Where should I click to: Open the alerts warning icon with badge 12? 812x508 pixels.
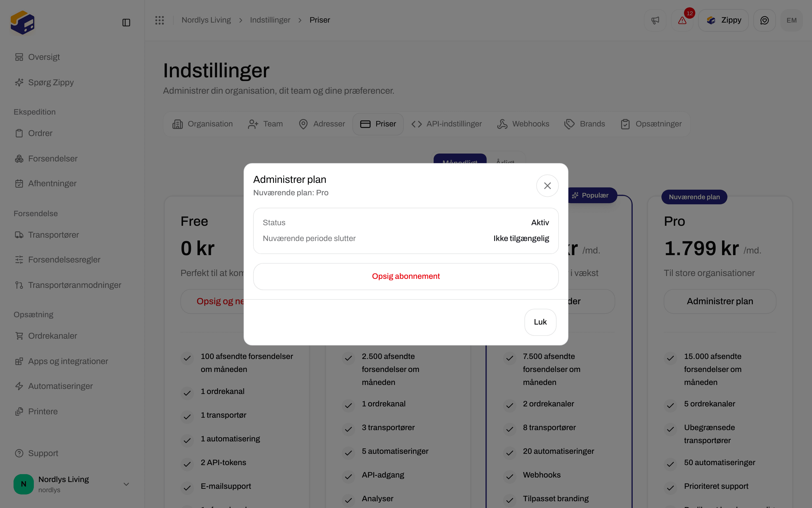click(682, 20)
